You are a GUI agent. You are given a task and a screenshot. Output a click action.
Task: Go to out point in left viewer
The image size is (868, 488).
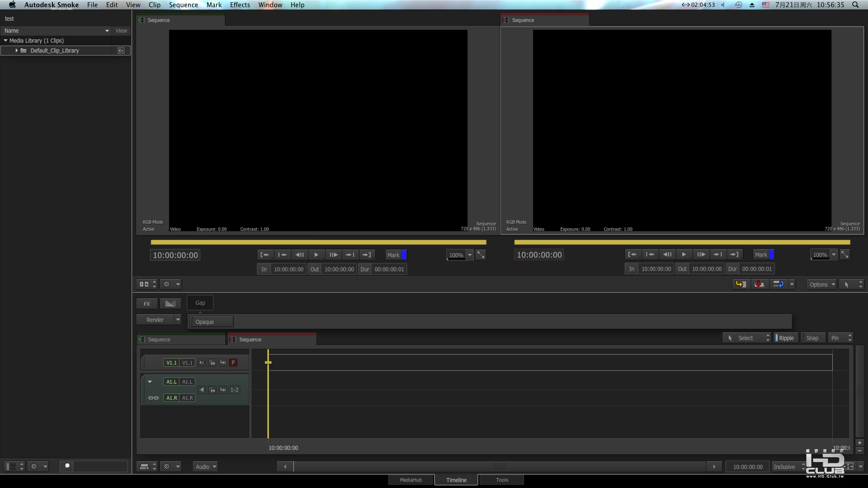pos(367,255)
